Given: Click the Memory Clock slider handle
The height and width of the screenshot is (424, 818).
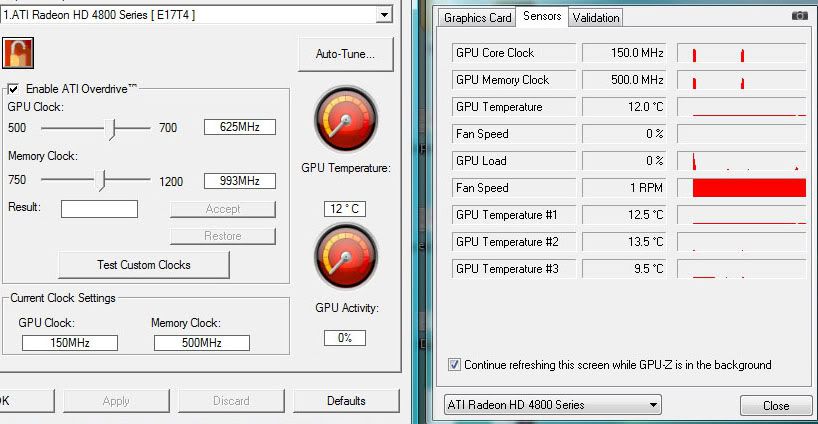Looking at the screenshot, I should coord(101,180).
